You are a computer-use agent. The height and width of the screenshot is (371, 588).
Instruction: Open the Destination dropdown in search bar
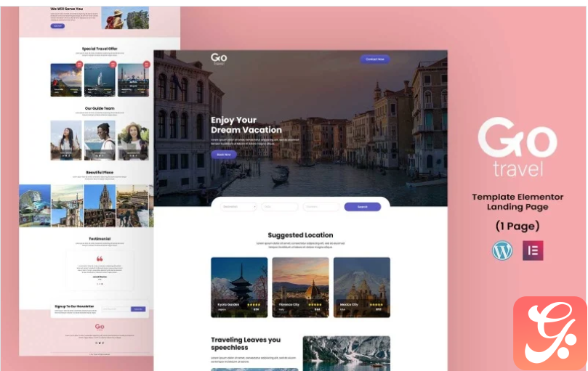tap(238, 207)
